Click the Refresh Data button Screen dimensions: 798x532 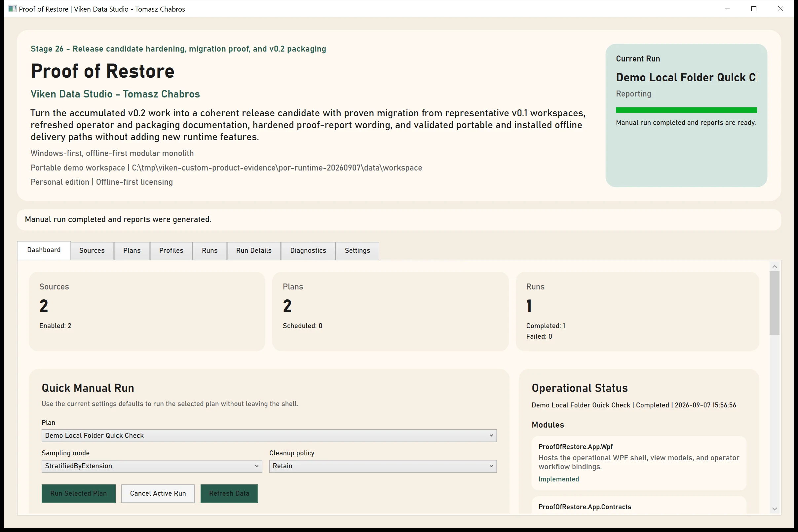point(229,494)
